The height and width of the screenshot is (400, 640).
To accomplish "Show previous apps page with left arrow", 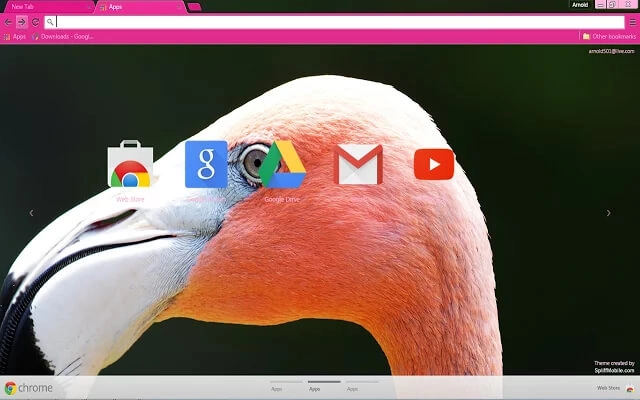I will pyautogui.click(x=31, y=213).
